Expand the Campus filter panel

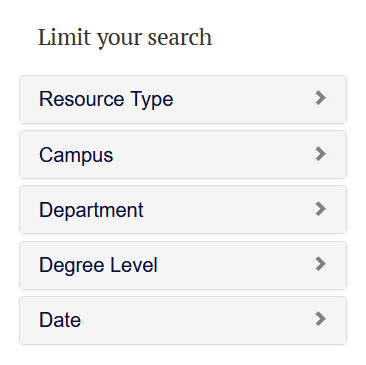(183, 155)
